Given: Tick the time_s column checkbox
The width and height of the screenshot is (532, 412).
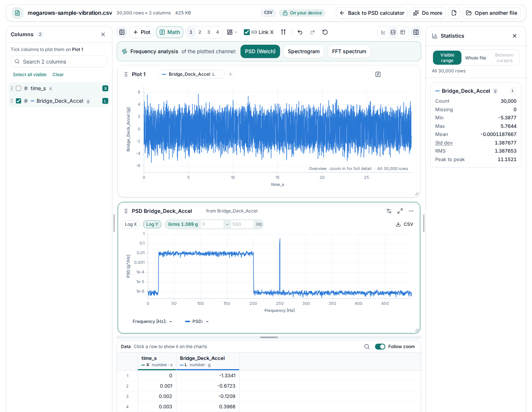Looking at the screenshot, I should pyautogui.click(x=18, y=88).
